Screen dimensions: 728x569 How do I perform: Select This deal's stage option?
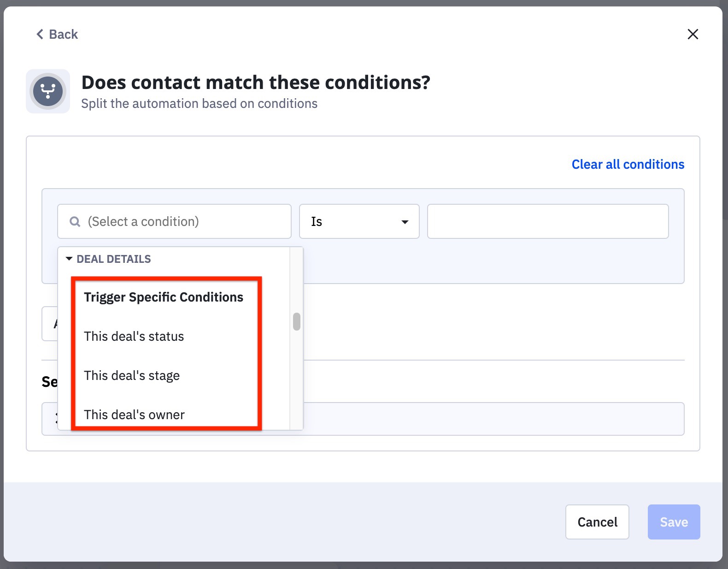[x=132, y=376]
